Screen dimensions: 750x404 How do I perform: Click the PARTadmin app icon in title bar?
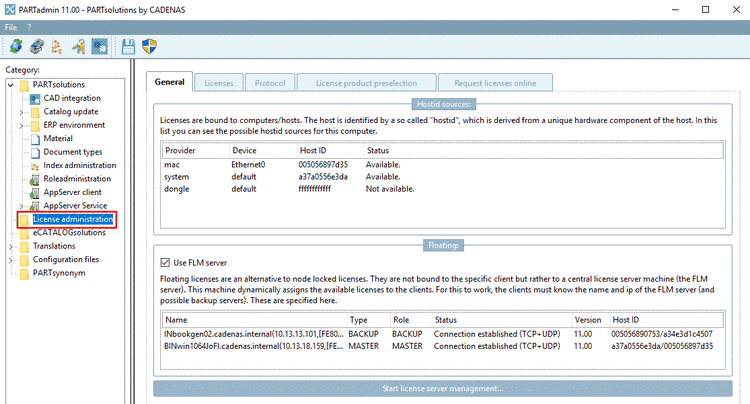tap(10, 10)
